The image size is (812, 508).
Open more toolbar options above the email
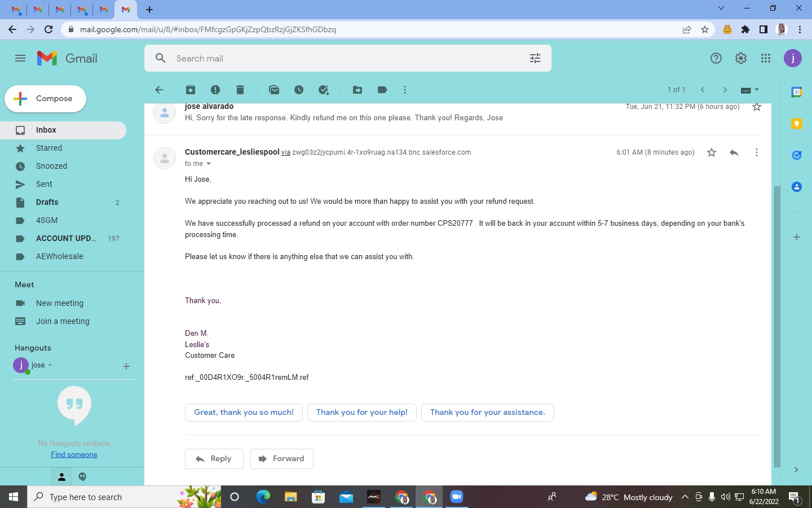pos(405,90)
